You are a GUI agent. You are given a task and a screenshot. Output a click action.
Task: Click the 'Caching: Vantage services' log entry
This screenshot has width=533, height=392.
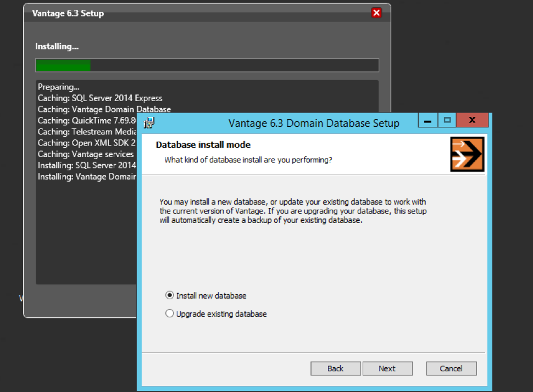point(86,154)
